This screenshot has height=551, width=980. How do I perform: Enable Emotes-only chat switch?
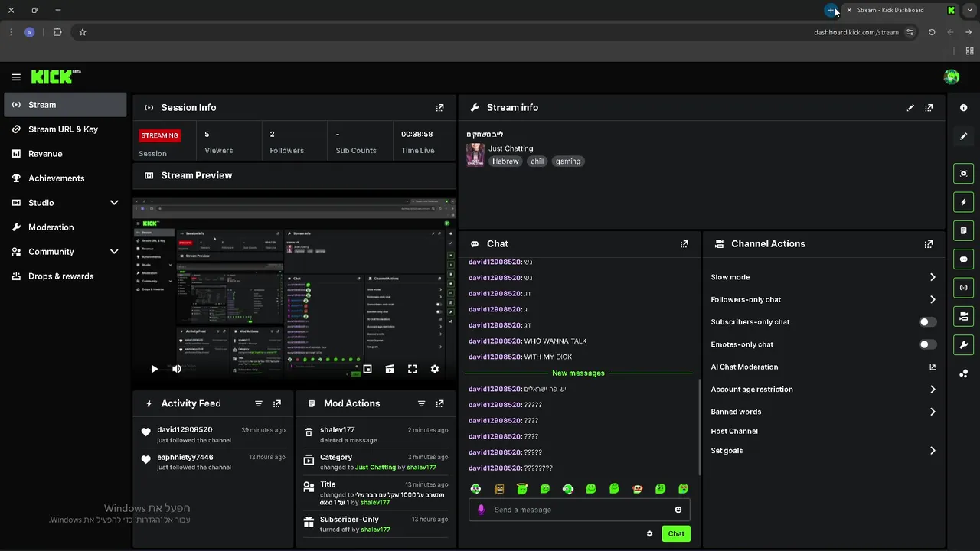tap(927, 344)
